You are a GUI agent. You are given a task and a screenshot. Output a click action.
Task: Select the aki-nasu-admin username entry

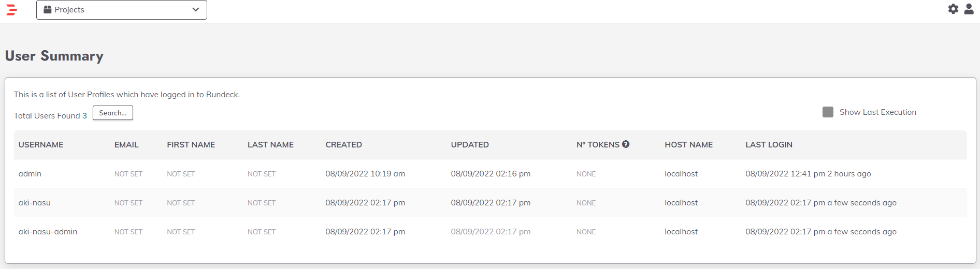pyautogui.click(x=48, y=232)
